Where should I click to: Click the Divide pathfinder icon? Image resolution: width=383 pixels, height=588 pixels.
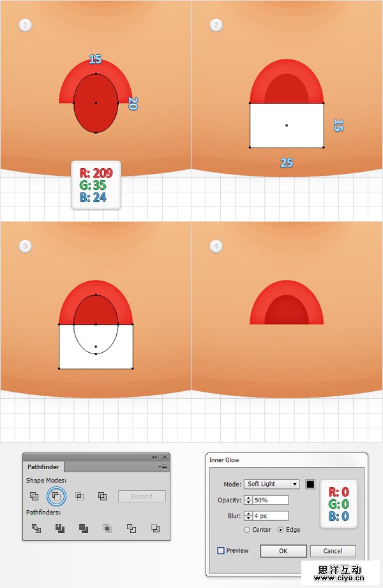pyautogui.click(x=36, y=529)
